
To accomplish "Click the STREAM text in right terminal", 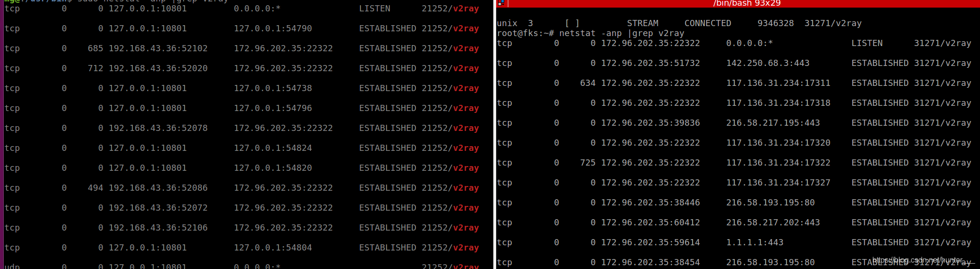I will [643, 23].
